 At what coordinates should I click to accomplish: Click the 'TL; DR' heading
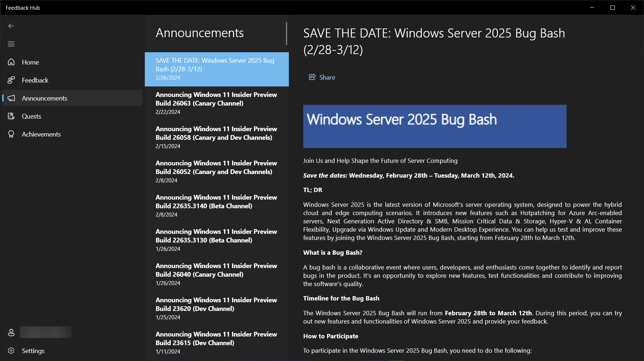(313, 190)
